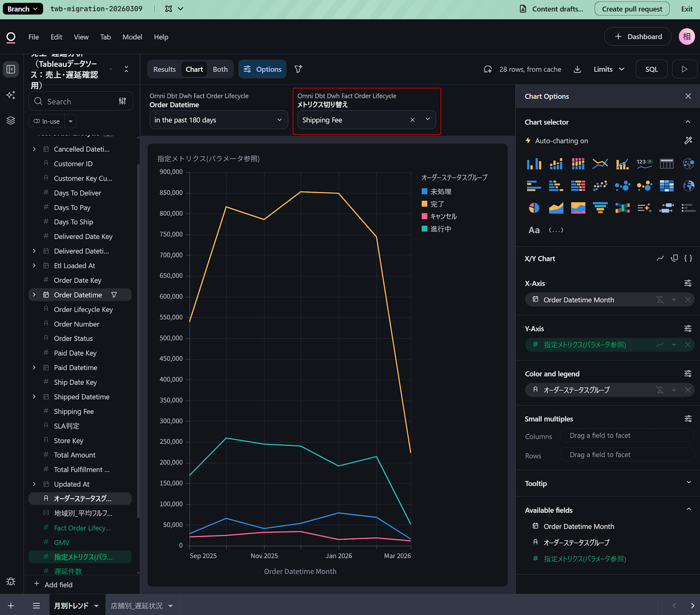Screen dimensions: 700x615
Task: Switch to 店舗別_遅延状況 tab
Action: [137, 606]
